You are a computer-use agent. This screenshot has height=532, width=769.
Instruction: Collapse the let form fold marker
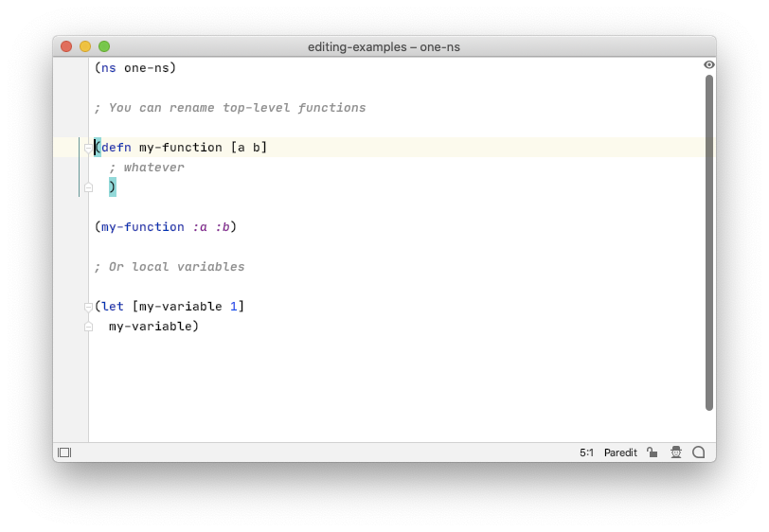[88, 307]
